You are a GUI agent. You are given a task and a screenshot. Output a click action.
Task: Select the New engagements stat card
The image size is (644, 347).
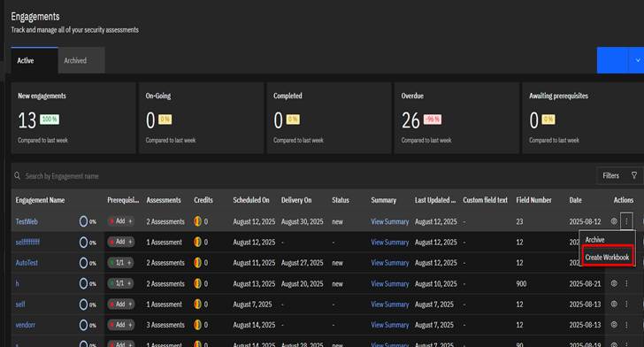(x=73, y=118)
